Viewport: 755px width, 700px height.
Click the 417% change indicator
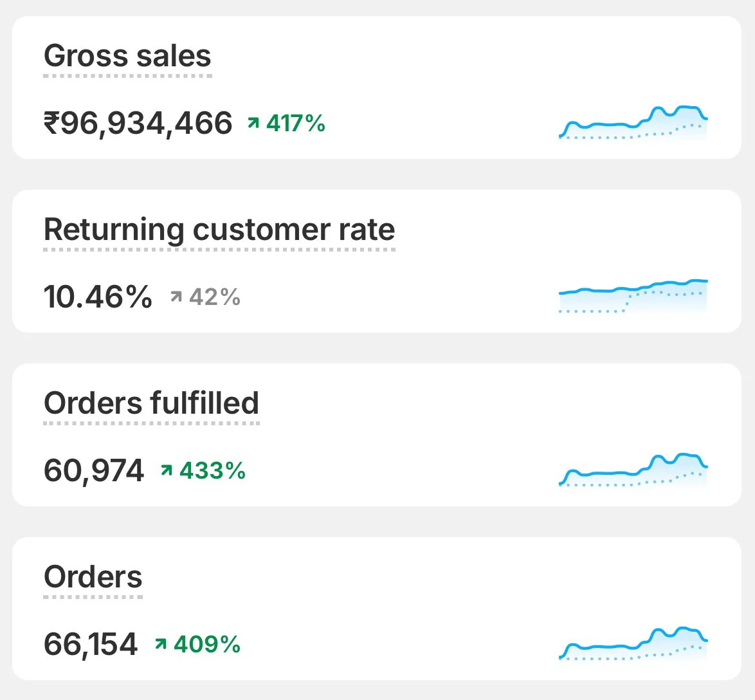coord(296,123)
